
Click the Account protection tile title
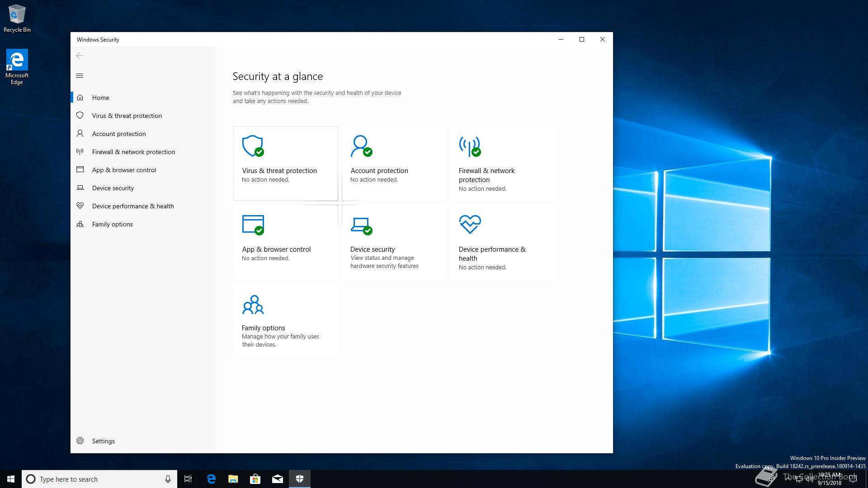(x=379, y=171)
